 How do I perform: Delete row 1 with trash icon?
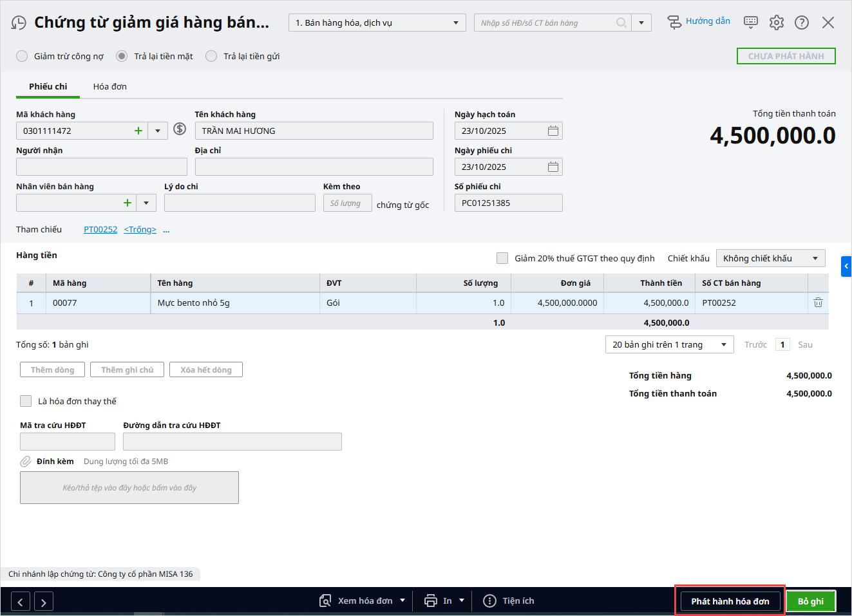click(x=818, y=303)
